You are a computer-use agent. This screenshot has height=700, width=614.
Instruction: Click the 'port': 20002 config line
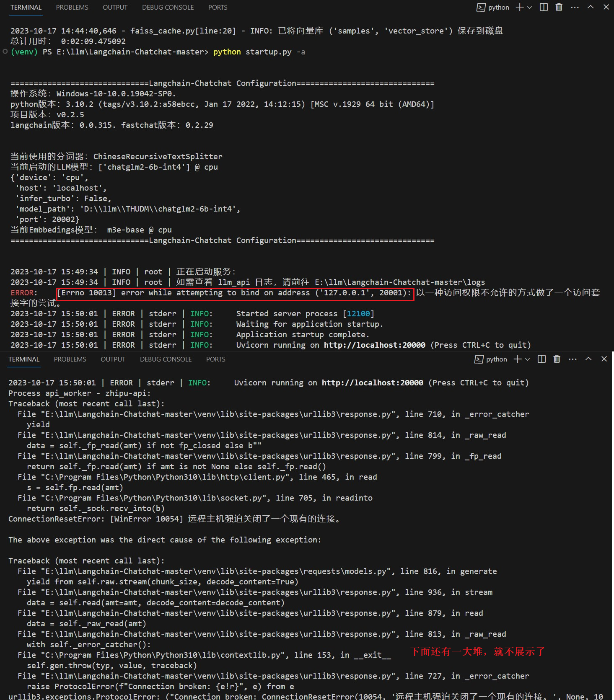(x=47, y=220)
